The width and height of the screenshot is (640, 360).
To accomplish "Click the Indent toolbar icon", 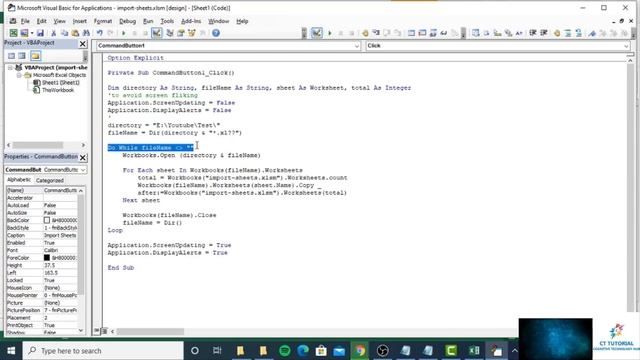I will pyautogui.click(x=533, y=33).
